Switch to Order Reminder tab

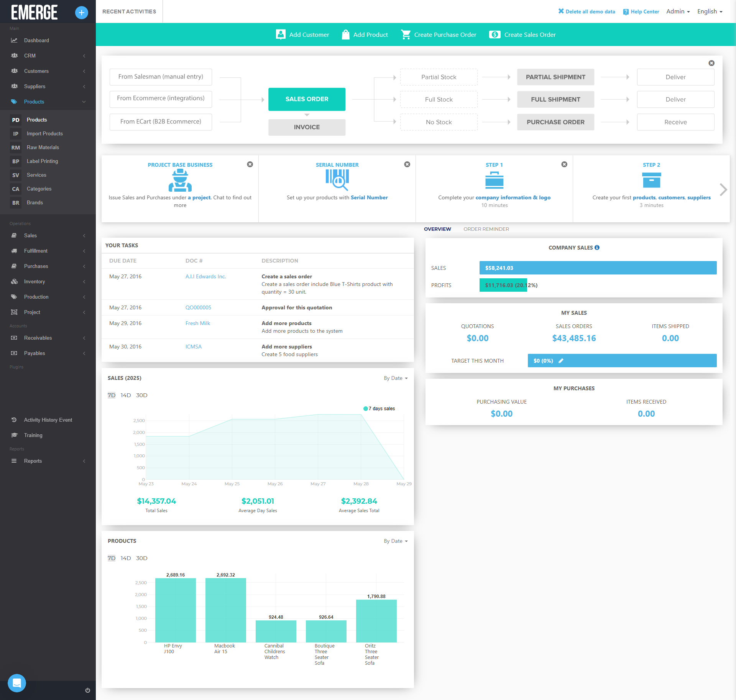(486, 229)
